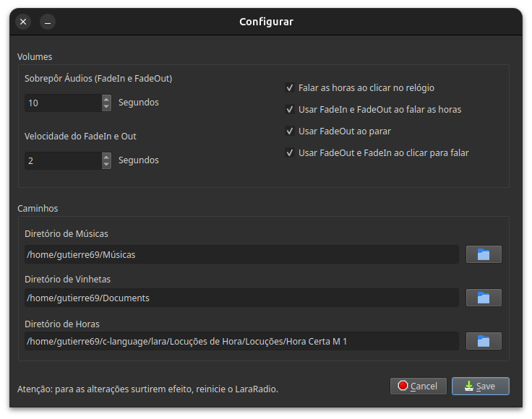Viewport: 532px width, 419px height.
Task: Uncheck Usar FadeIn e FadeOut ao falar horas
Action: (290, 110)
